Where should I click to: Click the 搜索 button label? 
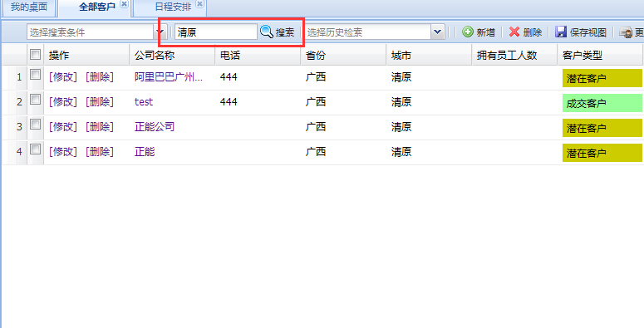pyautogui.click(x=285, y=32)
